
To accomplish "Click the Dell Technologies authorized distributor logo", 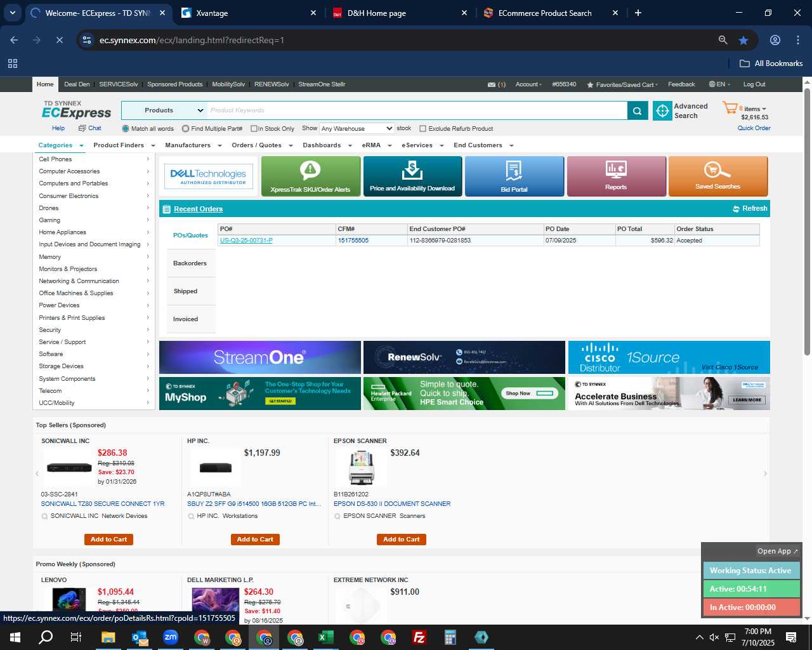I will tap(208, 176).
